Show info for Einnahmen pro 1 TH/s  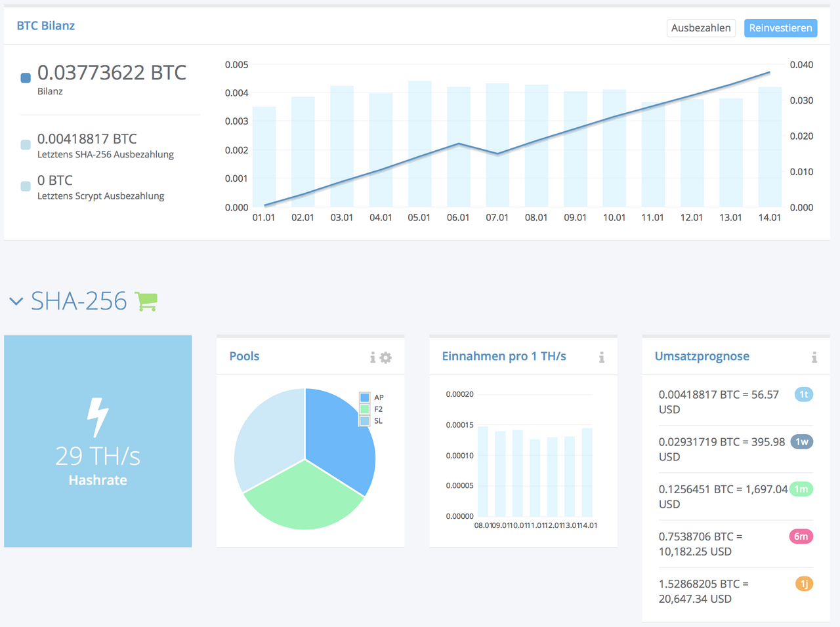(601, 357)
